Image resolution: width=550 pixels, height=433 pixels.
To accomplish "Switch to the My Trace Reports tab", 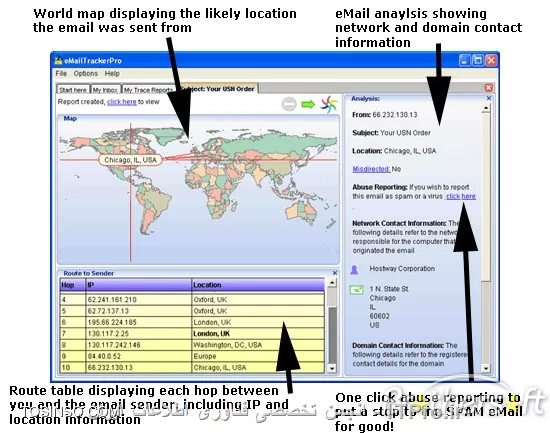I will [x=148, y=90].
